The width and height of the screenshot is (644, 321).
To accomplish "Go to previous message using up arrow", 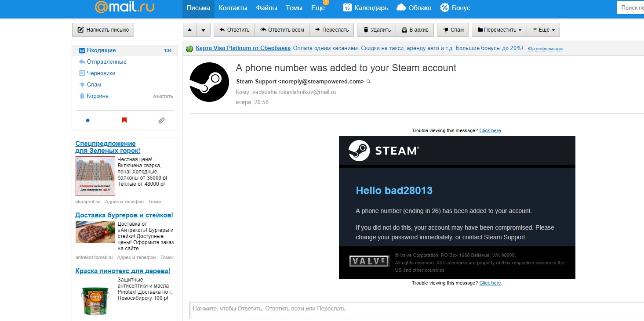I will click(x=189, y=30).
